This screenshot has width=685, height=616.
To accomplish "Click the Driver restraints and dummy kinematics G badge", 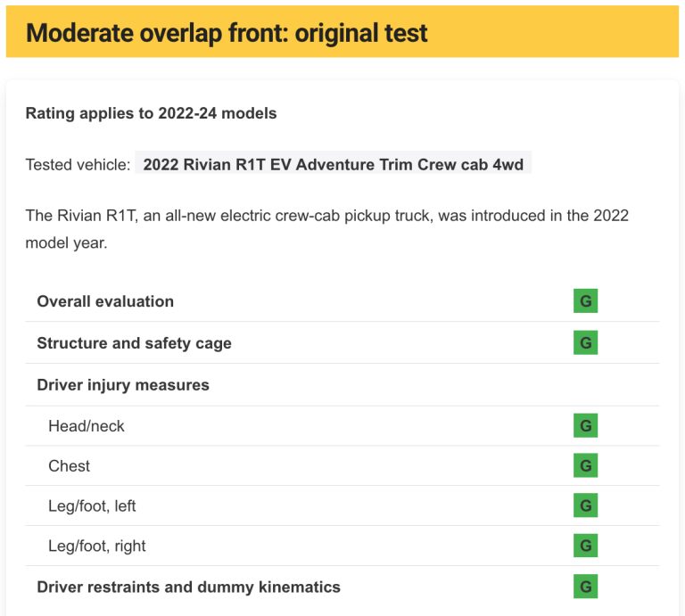I will pyautogui.click(x=585, y=587).
